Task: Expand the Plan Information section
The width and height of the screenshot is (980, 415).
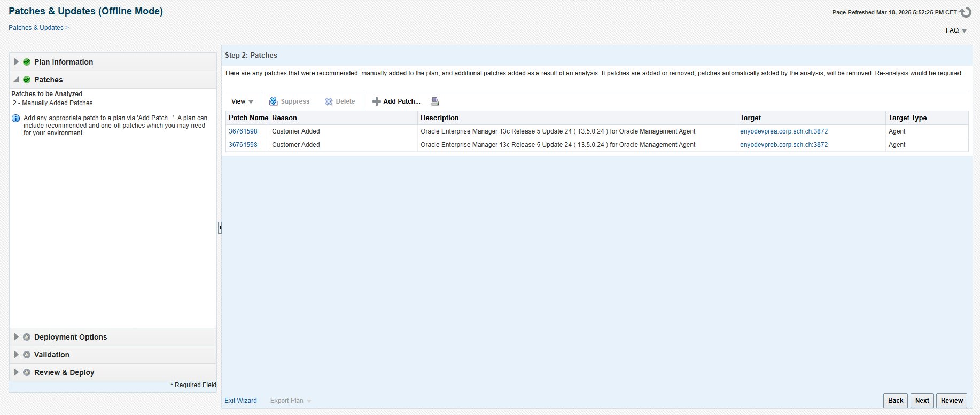Action: click(17, 62)
